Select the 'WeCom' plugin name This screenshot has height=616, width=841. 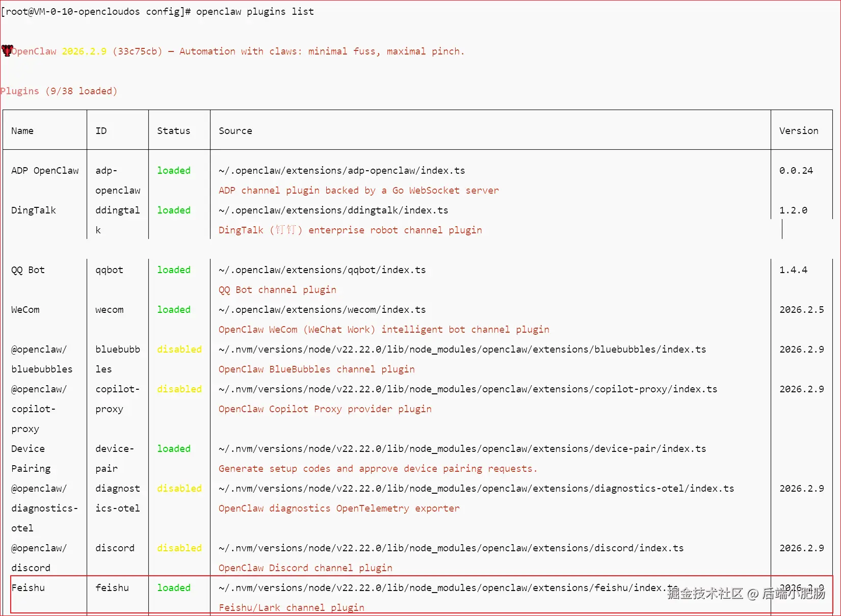click(x=25, y=310)
